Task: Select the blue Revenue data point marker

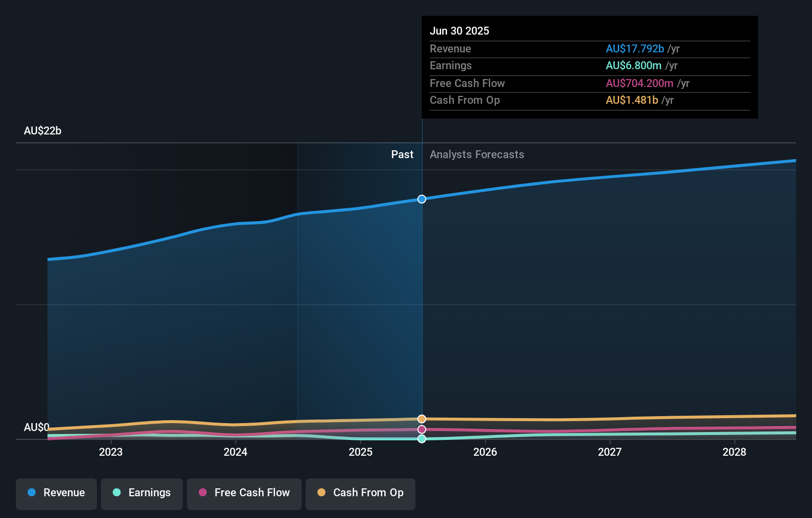Action: (421, 199)
